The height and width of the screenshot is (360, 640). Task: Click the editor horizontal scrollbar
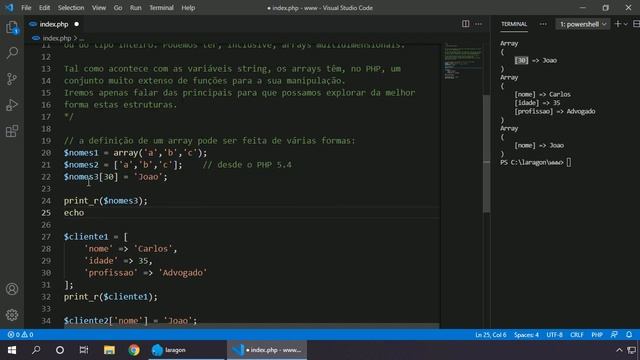click(251, 326)
